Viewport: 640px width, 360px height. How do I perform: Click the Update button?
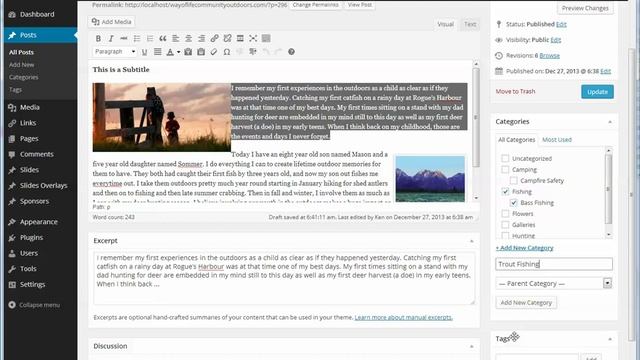[x=597, y=92]
